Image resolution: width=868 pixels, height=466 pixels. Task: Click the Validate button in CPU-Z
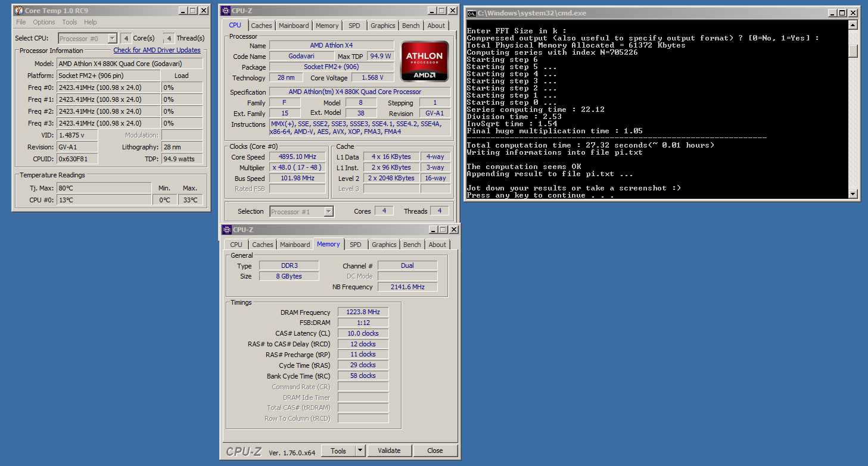point(389,451)
